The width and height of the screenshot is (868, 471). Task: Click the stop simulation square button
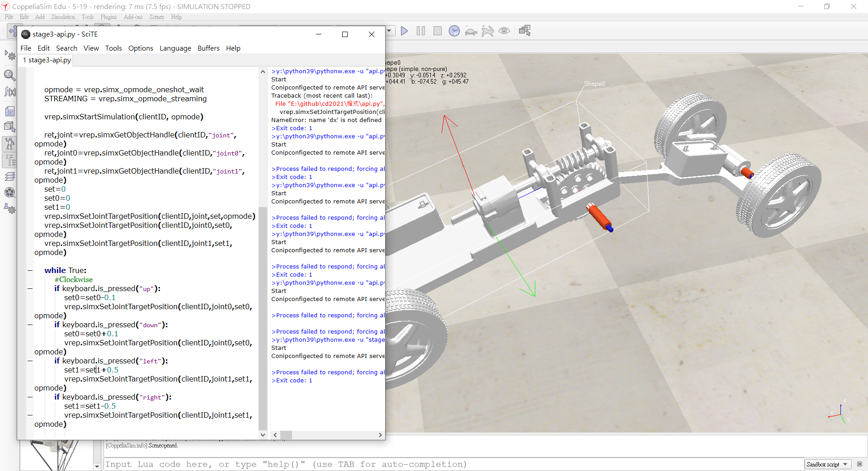point(437,31)
